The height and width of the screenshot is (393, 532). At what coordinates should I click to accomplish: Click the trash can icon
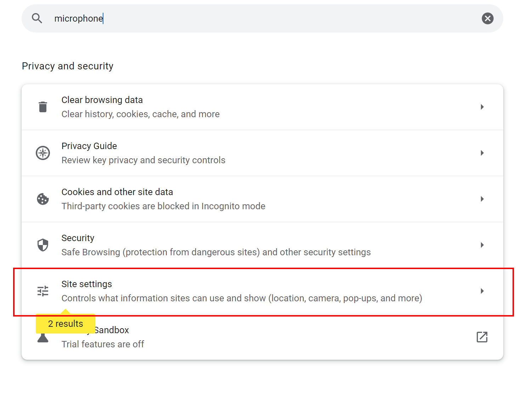coord(43,107)
